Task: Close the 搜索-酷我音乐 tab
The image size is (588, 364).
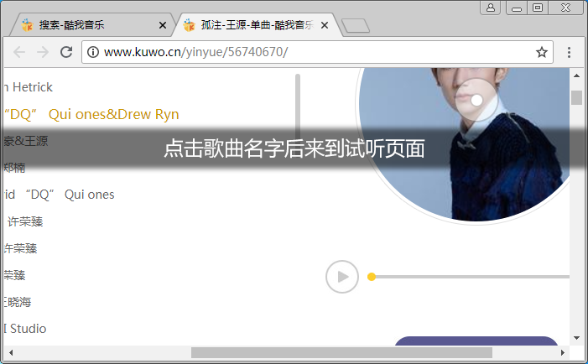Action: 163,25
